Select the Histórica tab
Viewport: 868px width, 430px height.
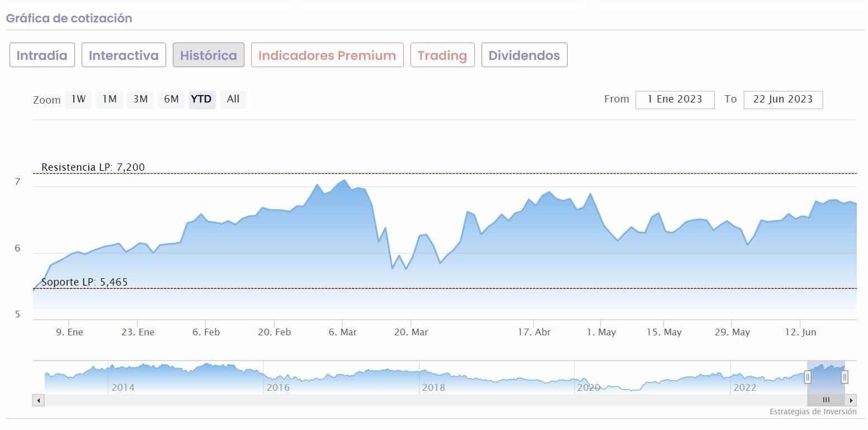(x=209, y=55)
